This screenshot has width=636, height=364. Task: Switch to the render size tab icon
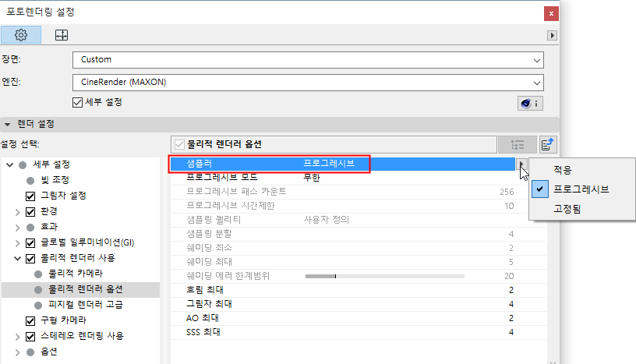pos(62,35)
